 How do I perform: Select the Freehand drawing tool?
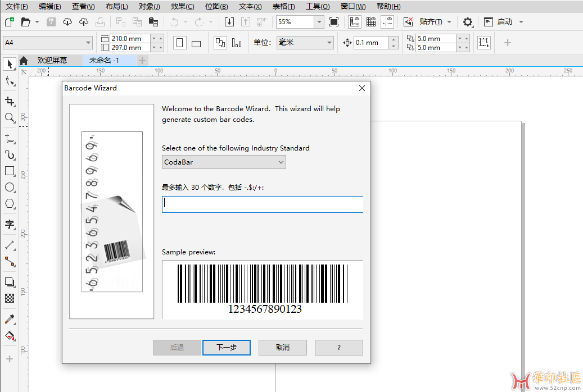10,139
